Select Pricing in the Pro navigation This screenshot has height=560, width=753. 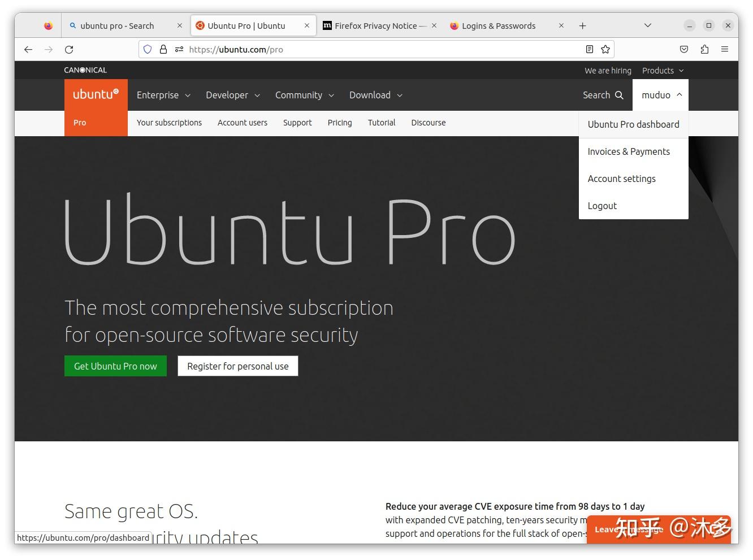pyautogui.click(x=339, y=123)
